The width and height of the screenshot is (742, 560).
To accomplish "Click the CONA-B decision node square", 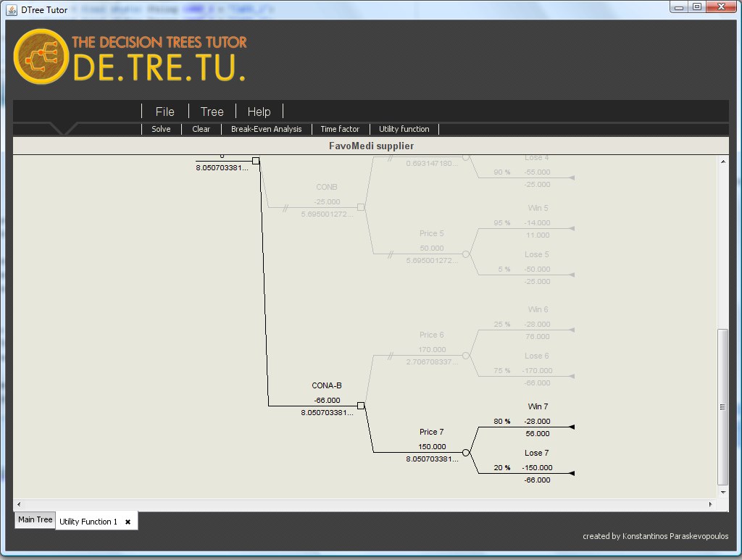I will point(361,406).
